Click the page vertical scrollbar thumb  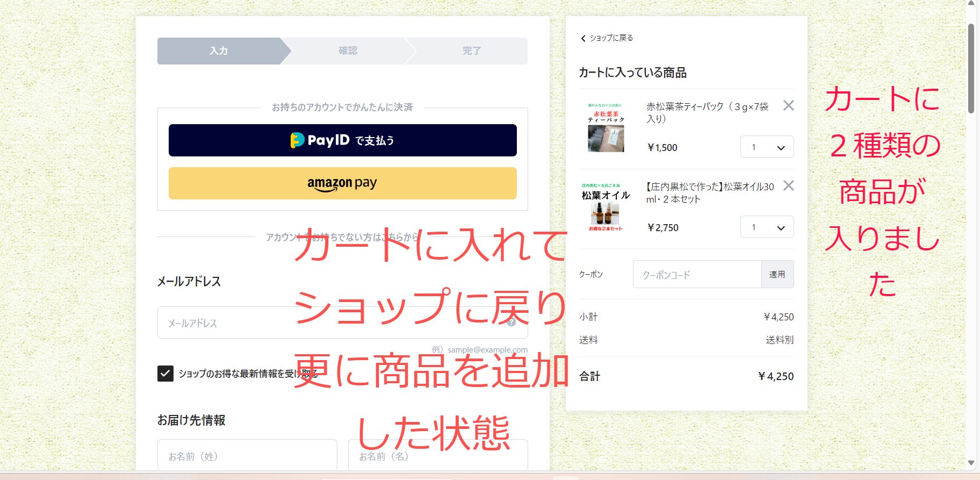971,68
